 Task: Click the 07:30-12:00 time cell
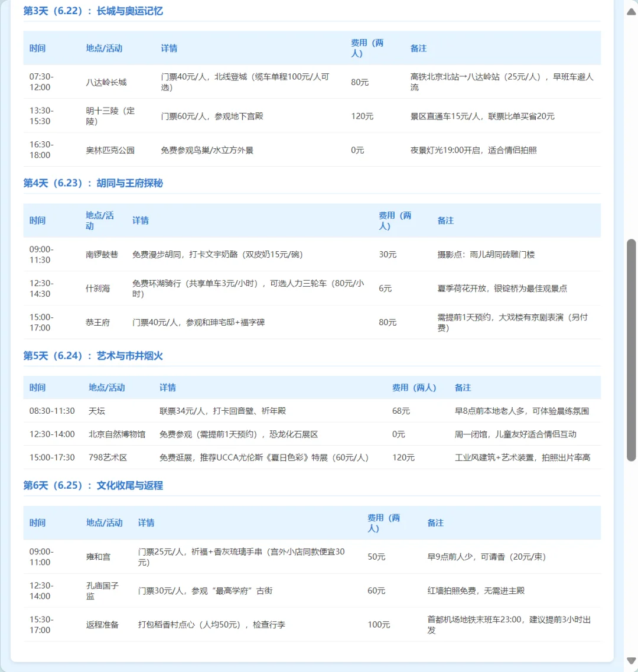pyautogui.click(x=41, y=82)
